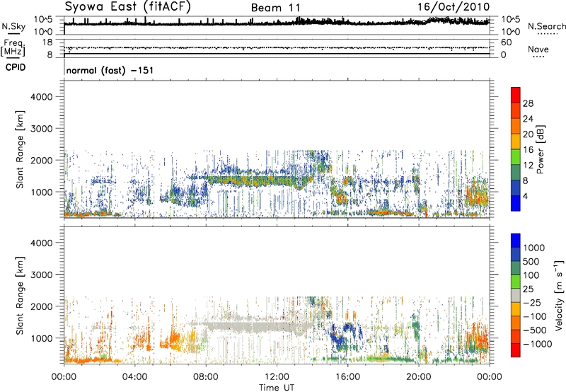Click the "Freq. [MHz]" axis label
The width and height of the screenshot is (566, 392).
pyautogui.click(x=13, y=48)
